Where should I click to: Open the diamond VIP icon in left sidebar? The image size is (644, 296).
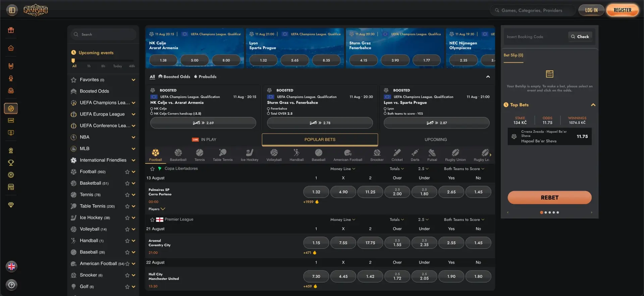[x=11, y=205]
